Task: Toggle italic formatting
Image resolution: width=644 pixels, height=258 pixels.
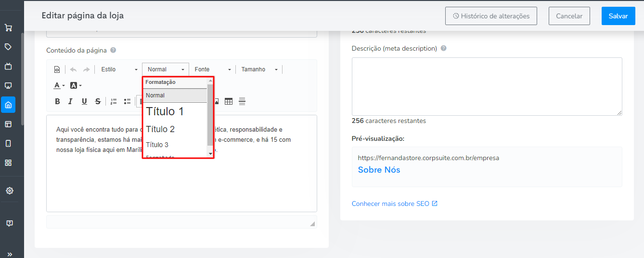Action: tap(70, 101)
